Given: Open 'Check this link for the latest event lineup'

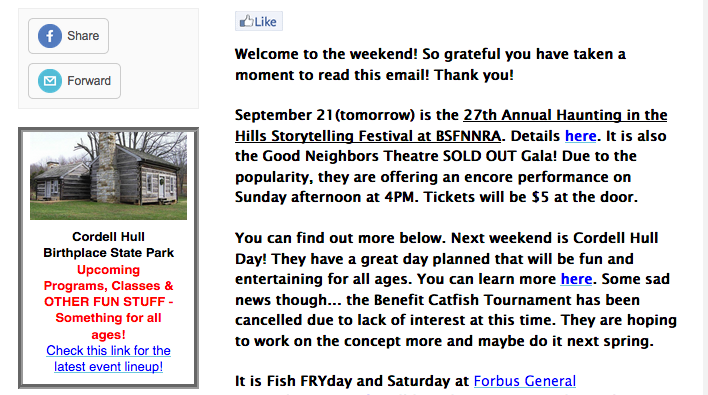Looking at the screenshot, I should pyautogui.click(x=108, y=358).
